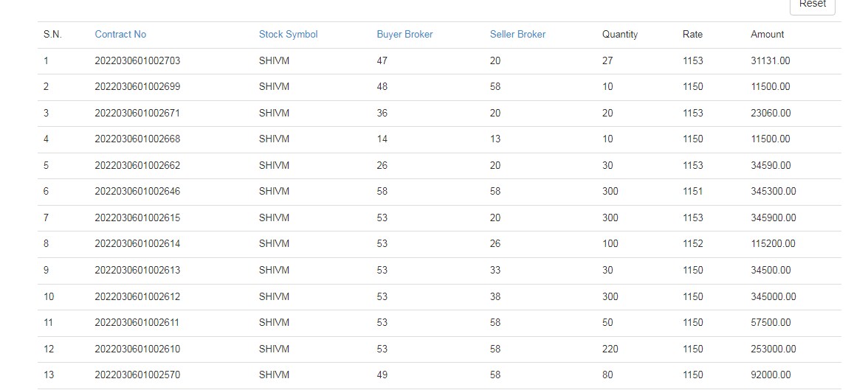Sort by Contract No column header

(x=120, y=35)
